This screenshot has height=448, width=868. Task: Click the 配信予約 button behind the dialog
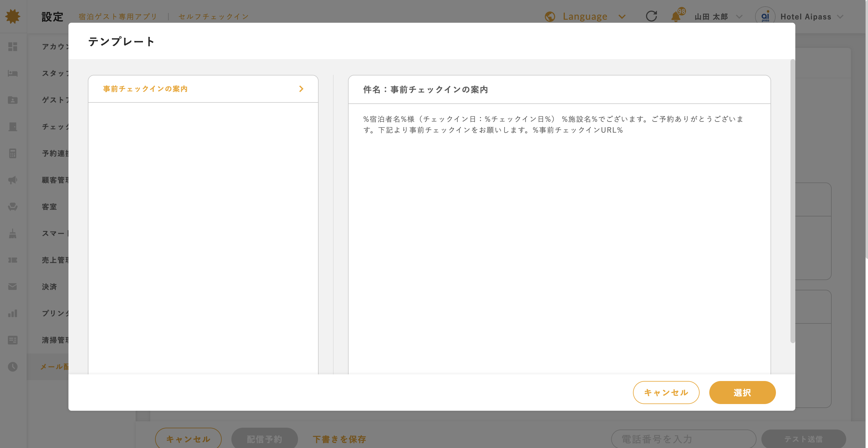pyautogui.click(x=264, y=439)
